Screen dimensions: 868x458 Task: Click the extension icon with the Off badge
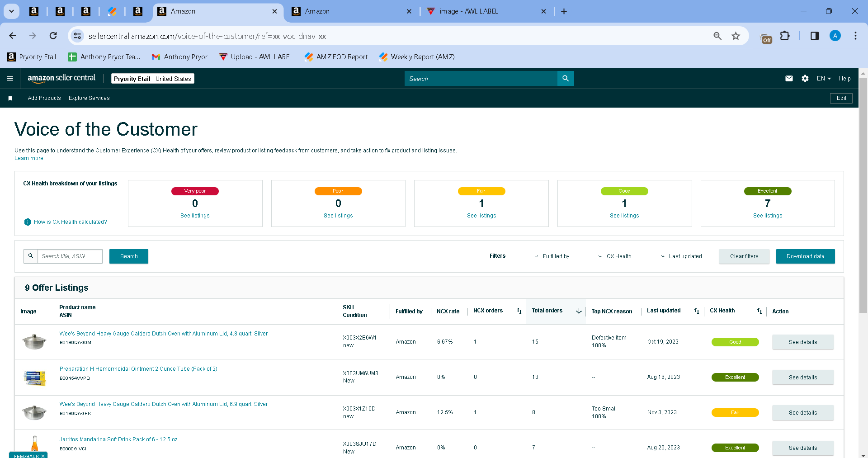766,38
